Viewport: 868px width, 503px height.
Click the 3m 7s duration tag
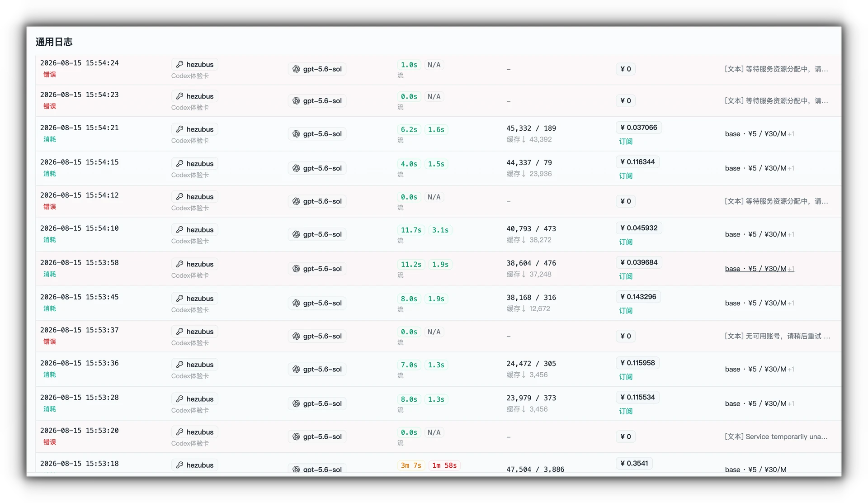[x=411, y=465]
